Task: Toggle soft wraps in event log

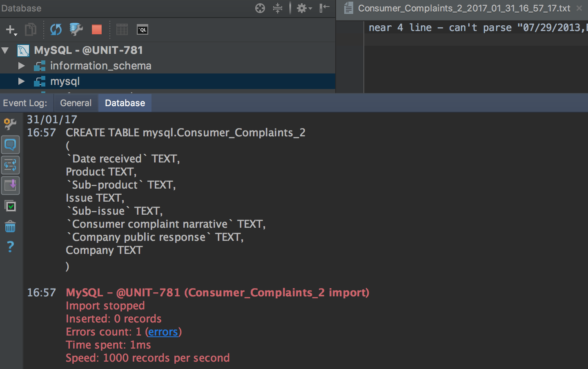Action: [10, 165]
